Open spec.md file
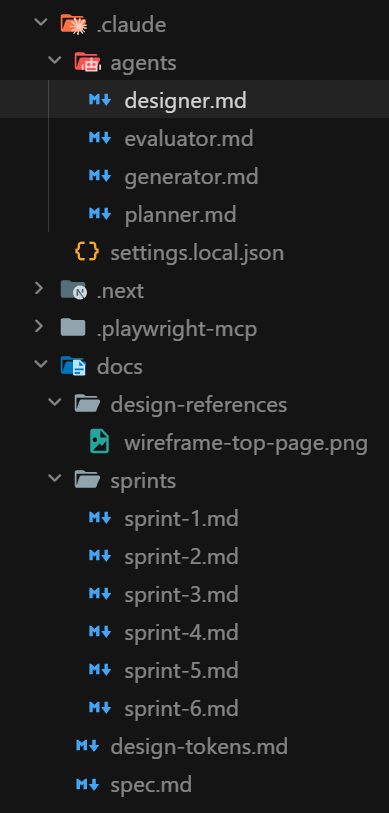This screenshot has width=389, height=813. (151, 784)
